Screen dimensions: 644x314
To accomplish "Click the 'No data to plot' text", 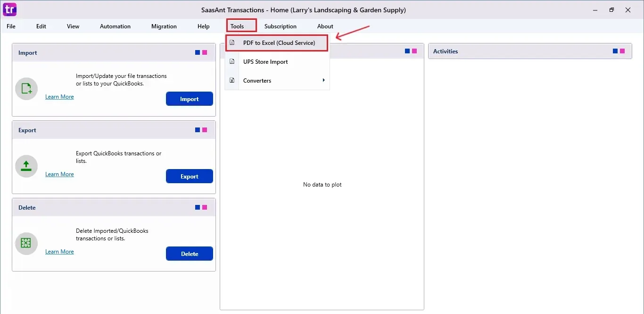I will (322, 185).
